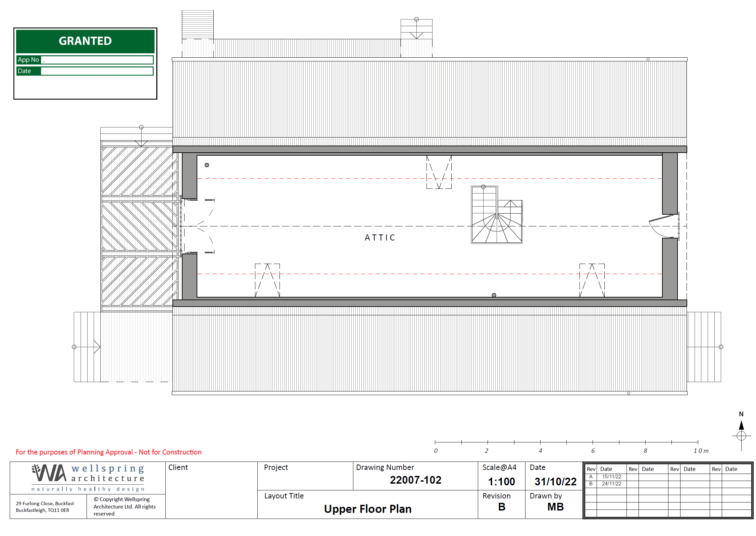Click the Wellspring Architecture WA logo
This screenshot has height=536, width=756.
pos(49,473)
